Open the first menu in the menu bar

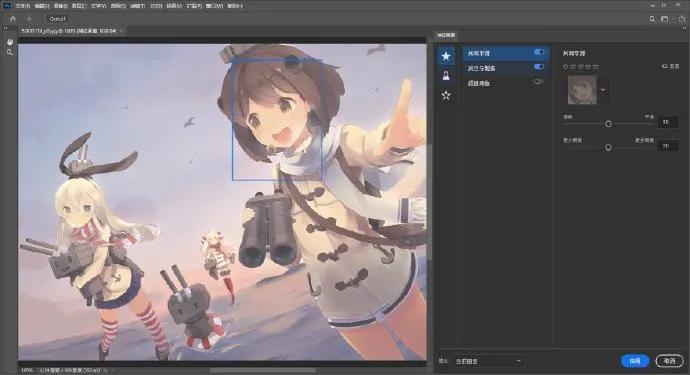pyautogui.click(x=22, y=6)
